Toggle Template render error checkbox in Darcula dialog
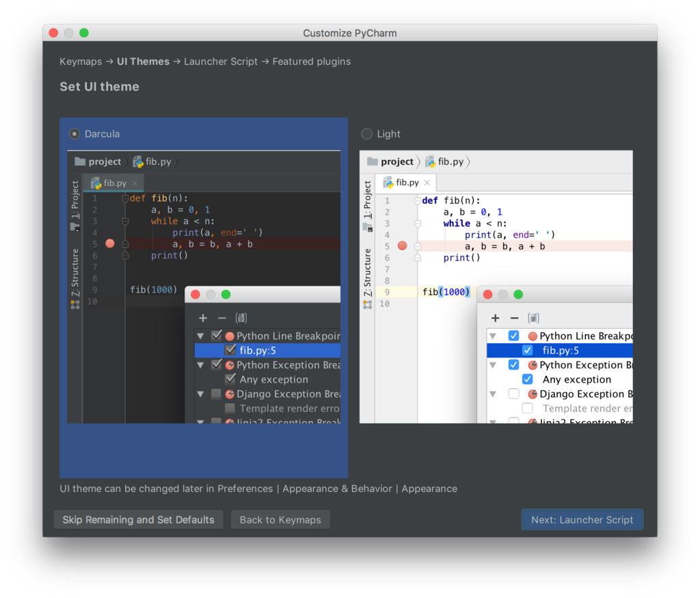Screen dimensions: 700x598 (230, 408)
